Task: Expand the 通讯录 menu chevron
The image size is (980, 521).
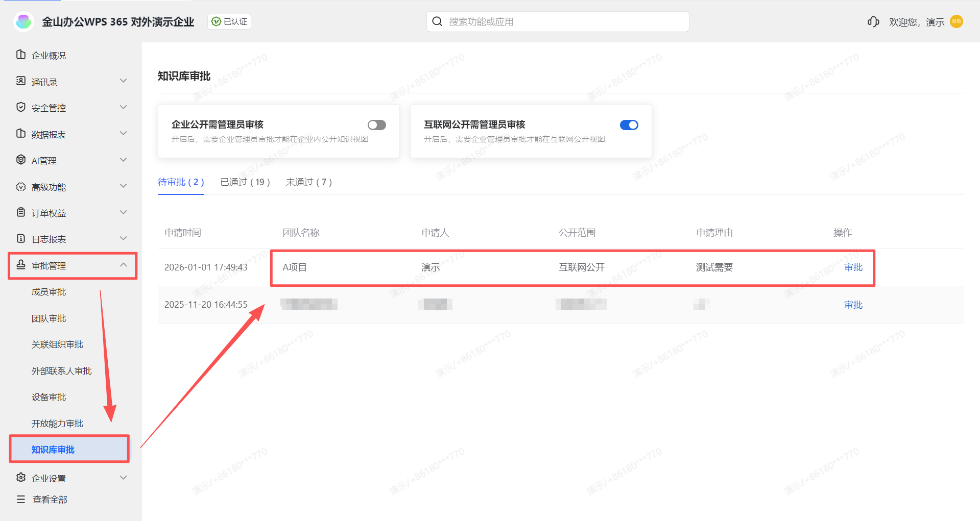Action: point(123,81)
